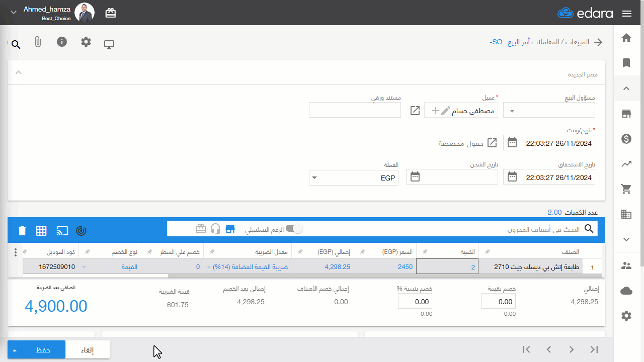This screenshot has height=362, width=644.
Task: Add a new customer with the plus icon
Action: point(436,111)
